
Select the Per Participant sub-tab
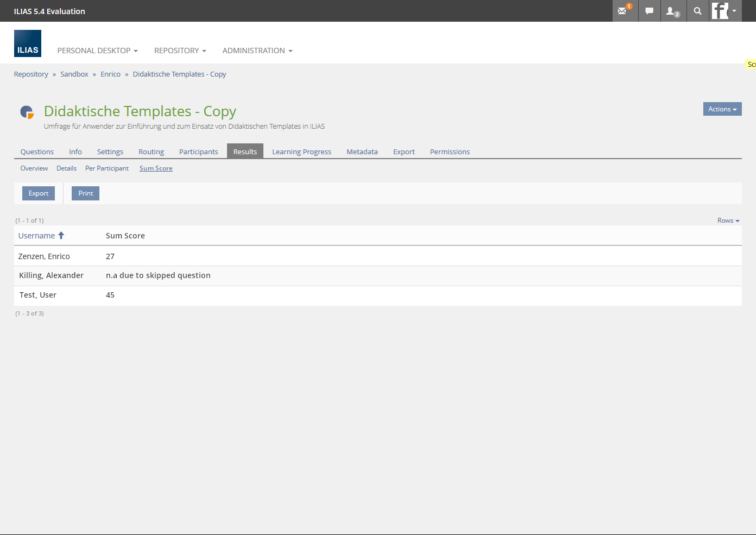[x=107, y=168]
